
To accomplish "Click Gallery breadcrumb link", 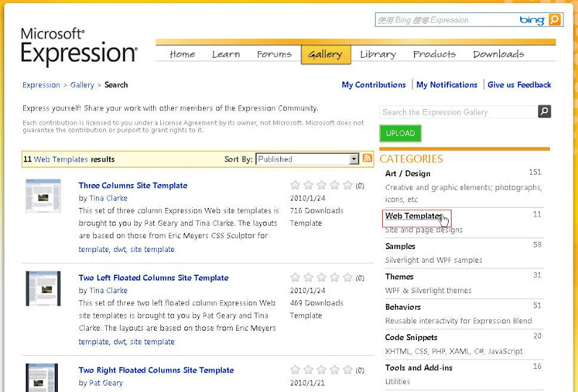I will pyautogui.click(x=82, y=84).
